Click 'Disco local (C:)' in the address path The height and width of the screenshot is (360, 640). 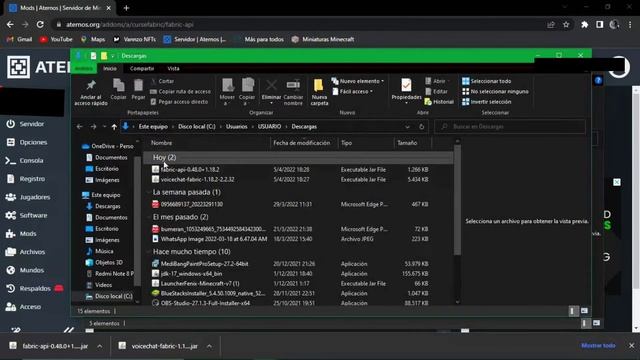[x=197, y=127]
